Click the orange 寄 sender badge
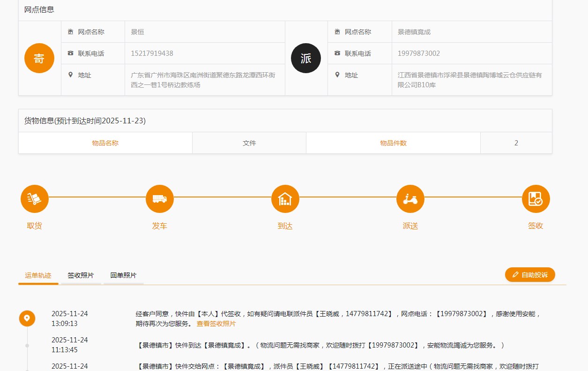Screen dimensions: 588x371 (x=39, y=58)
